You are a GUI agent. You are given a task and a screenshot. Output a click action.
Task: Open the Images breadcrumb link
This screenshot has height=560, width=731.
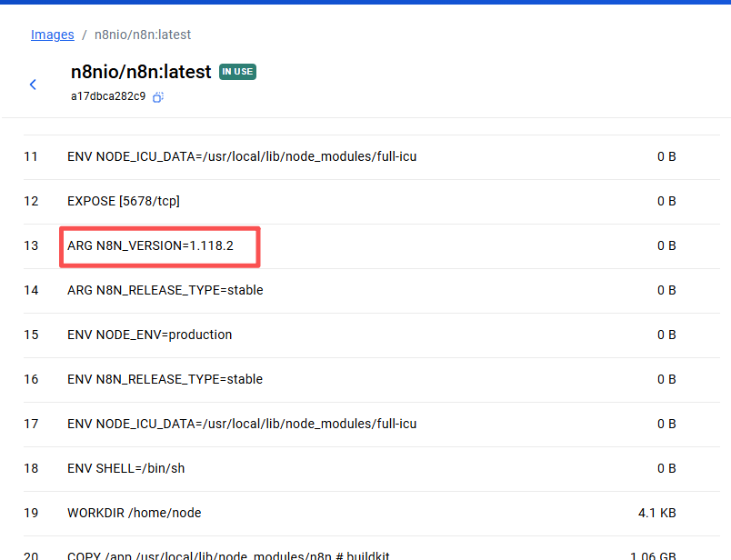coord(52,35)
